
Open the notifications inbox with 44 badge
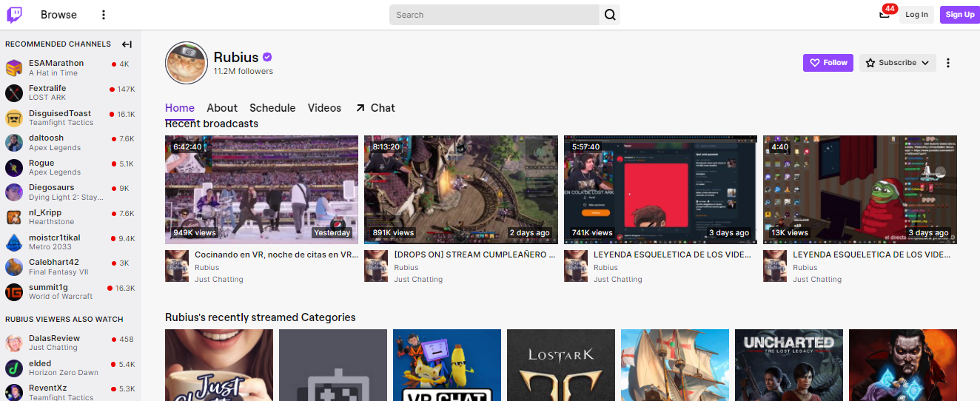[885, 15]
